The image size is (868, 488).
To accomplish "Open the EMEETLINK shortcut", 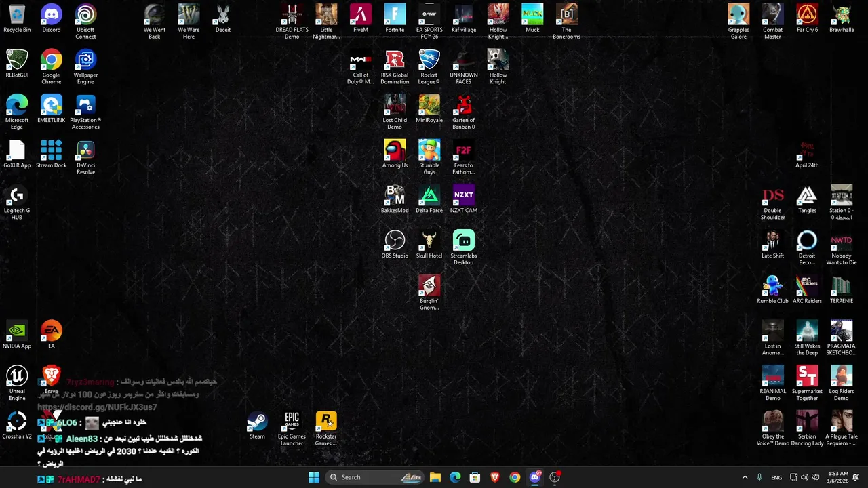I will (x=52, y=109).
